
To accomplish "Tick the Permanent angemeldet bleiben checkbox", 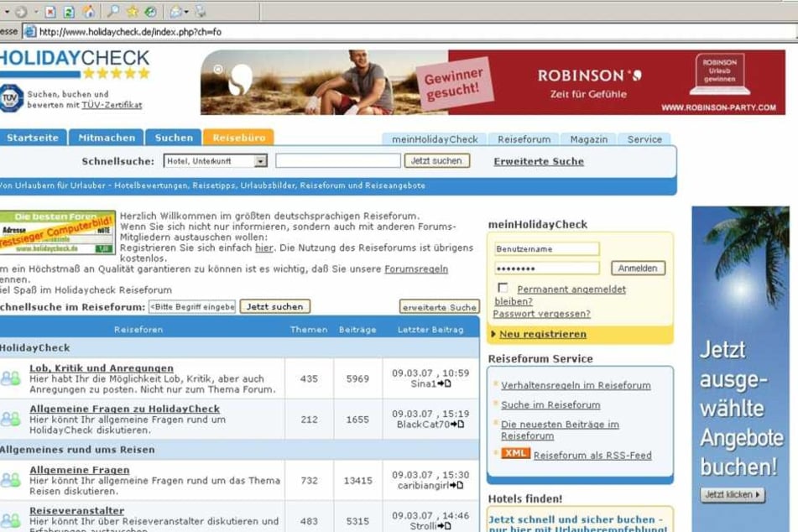I will click(503, 288).
